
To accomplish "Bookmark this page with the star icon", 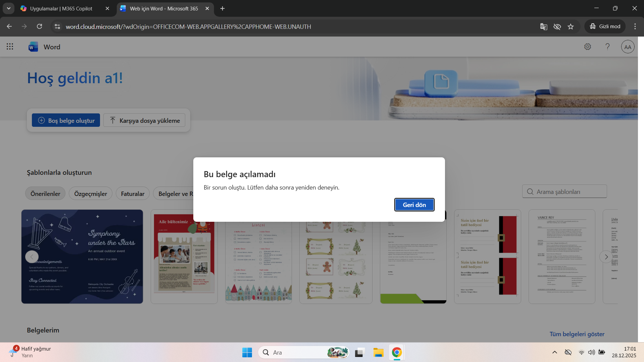I will pos(571,27).
